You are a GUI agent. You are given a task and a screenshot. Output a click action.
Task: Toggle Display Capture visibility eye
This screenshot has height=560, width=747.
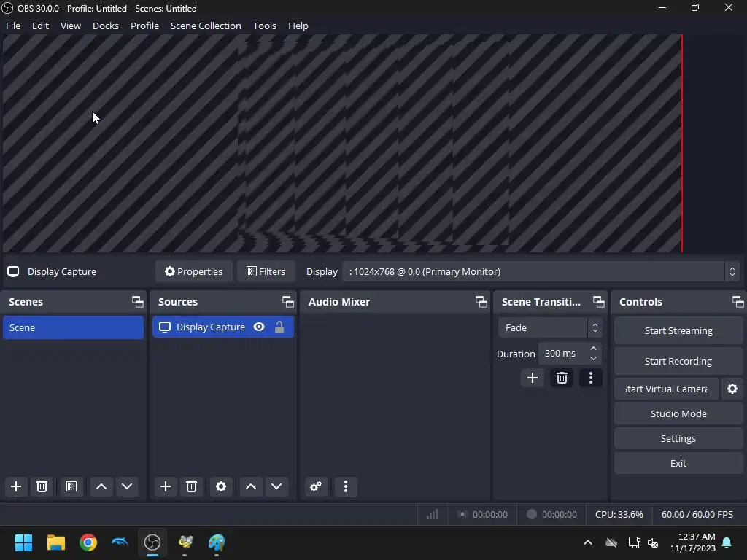(259, 327)
